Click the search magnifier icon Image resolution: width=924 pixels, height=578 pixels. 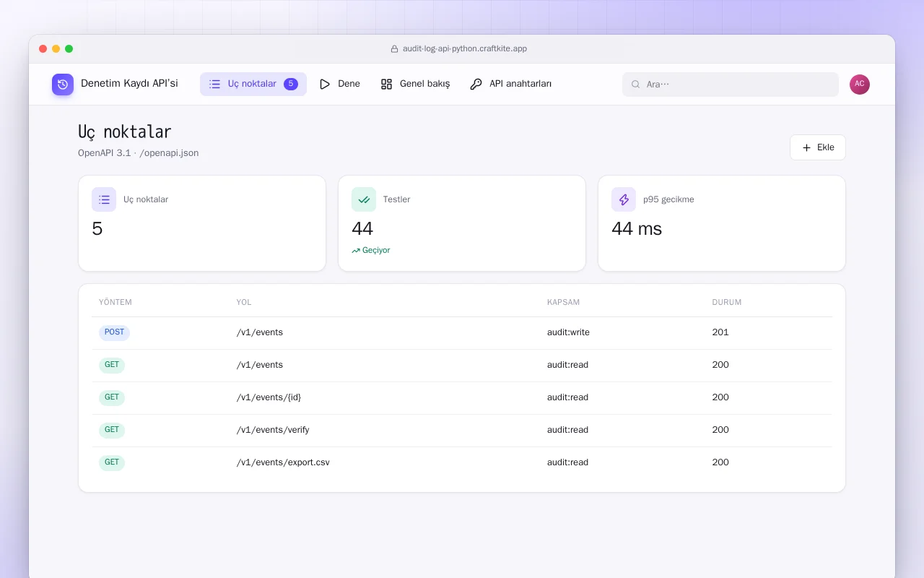pos(636,85)
